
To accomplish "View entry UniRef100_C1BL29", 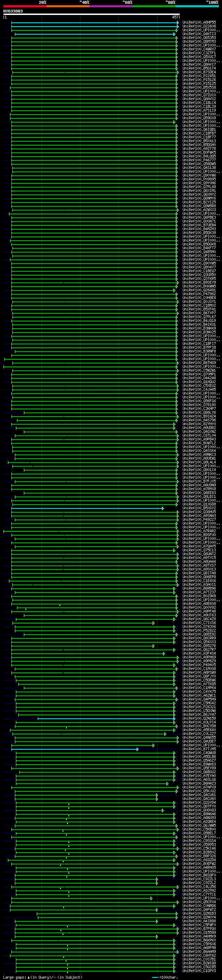I will (199, 106).
